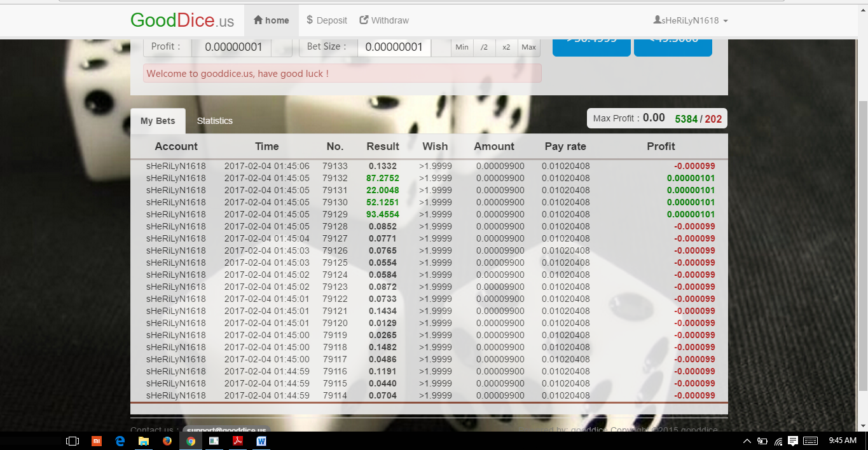The width and height of the screenshot is (868, 450).
Task: Click the red loss count 202
Action: (713, 119)
